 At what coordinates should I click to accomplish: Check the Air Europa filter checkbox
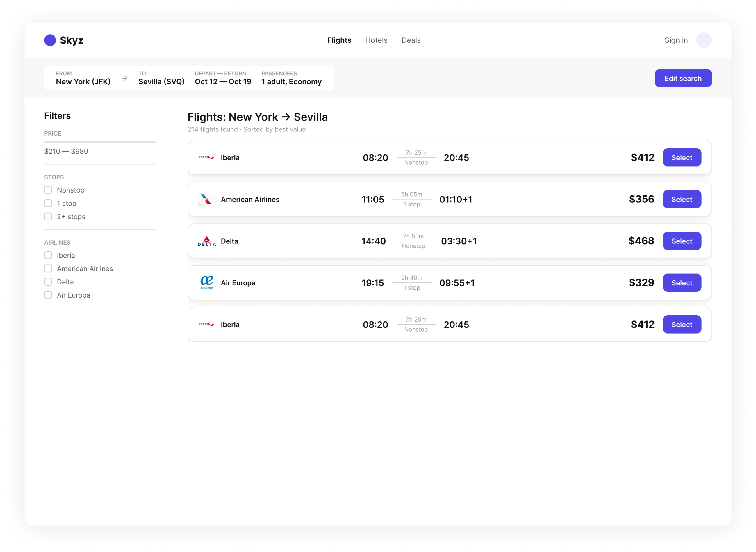(x=48, y=295)
